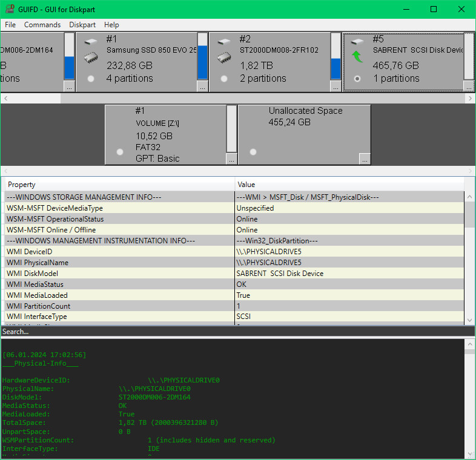This screenshot has height=460, width=476.
Task: Click the GUIFD app icon in title bar
Action: click(10, 9)
